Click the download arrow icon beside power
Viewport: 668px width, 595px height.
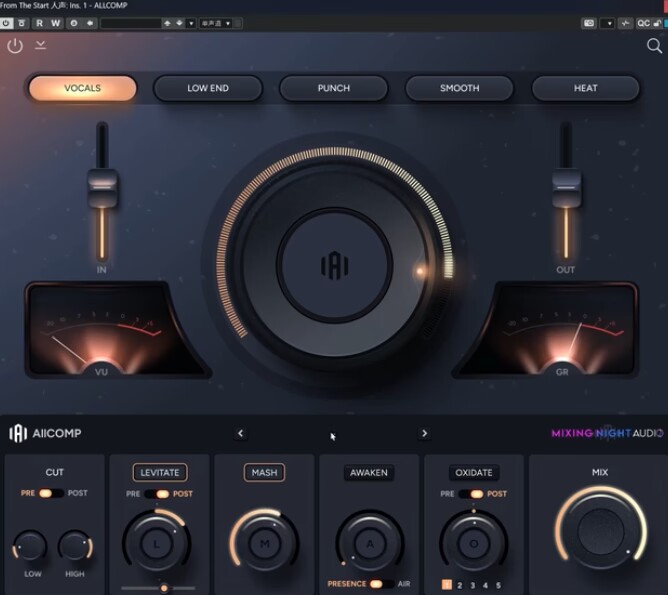[x=40, y=45]
